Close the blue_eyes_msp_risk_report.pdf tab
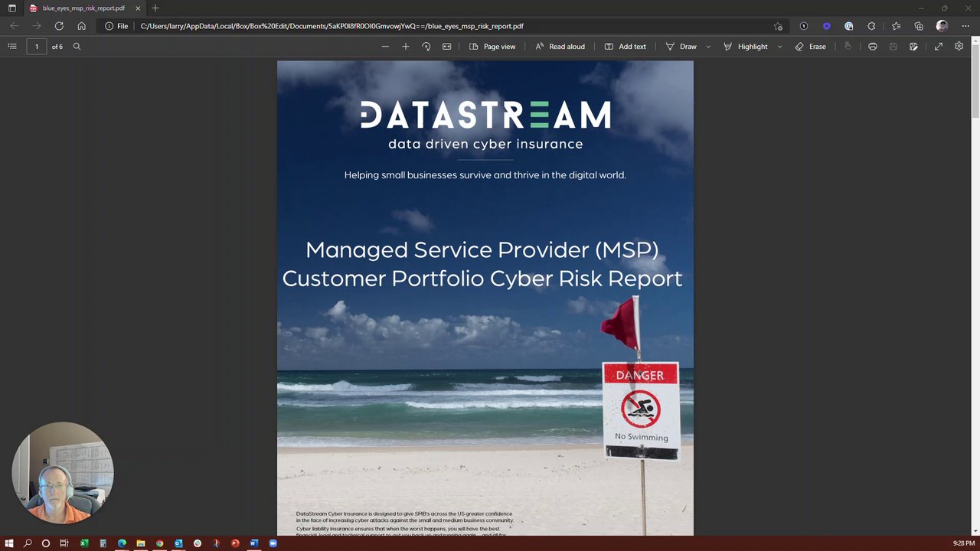980x551 pixels. (x=138, y=8)
